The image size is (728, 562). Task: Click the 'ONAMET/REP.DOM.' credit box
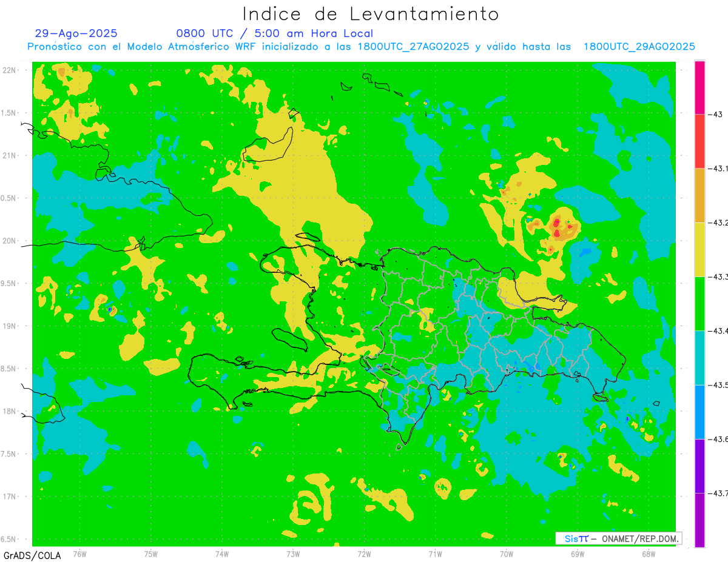coord(618,538)
